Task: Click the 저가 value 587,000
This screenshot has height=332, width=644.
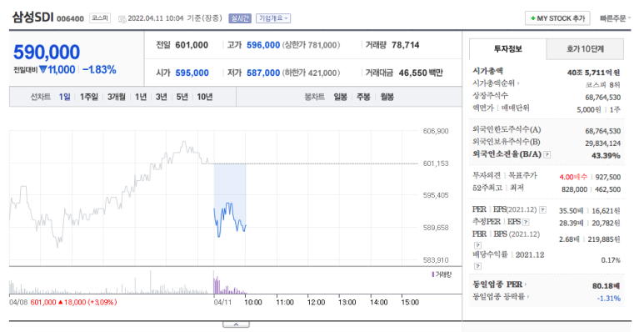Action: [x=263, y=73]
